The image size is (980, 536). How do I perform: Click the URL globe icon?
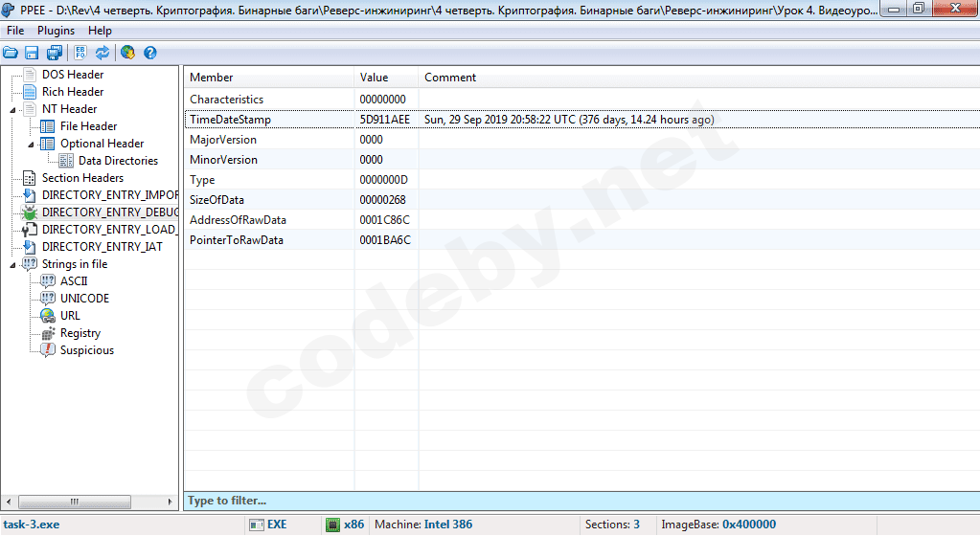coord(48,316)
